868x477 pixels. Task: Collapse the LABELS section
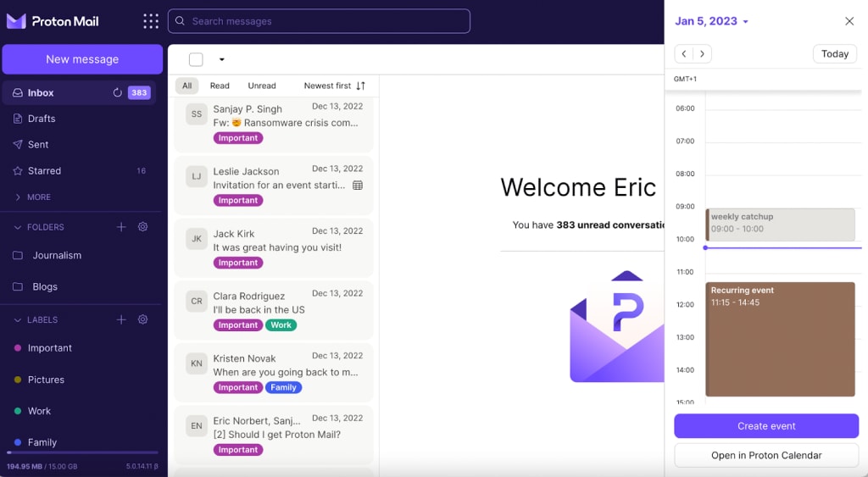click(36, 319)
